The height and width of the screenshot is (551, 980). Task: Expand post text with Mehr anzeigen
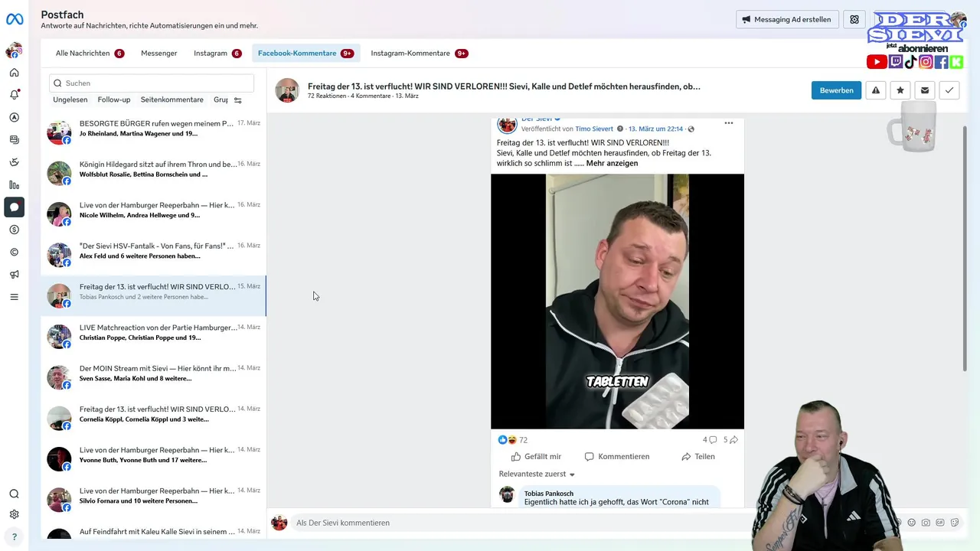(x=612, y=163)
